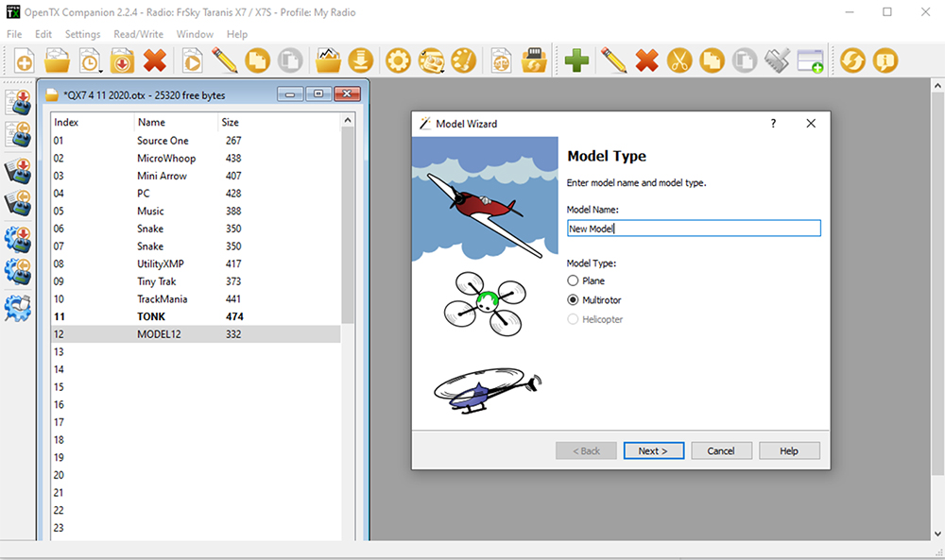945x560 pixels.
Task: Open the Window menu
Action: pyautogui.click(x=195, y=34)
